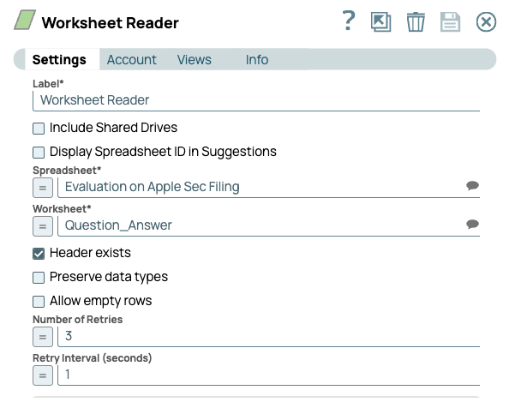Viewport: 509px width, 420px height.
Task: Click the green snap shape icon
Action: pyautogui.click(x=25, y=20)
